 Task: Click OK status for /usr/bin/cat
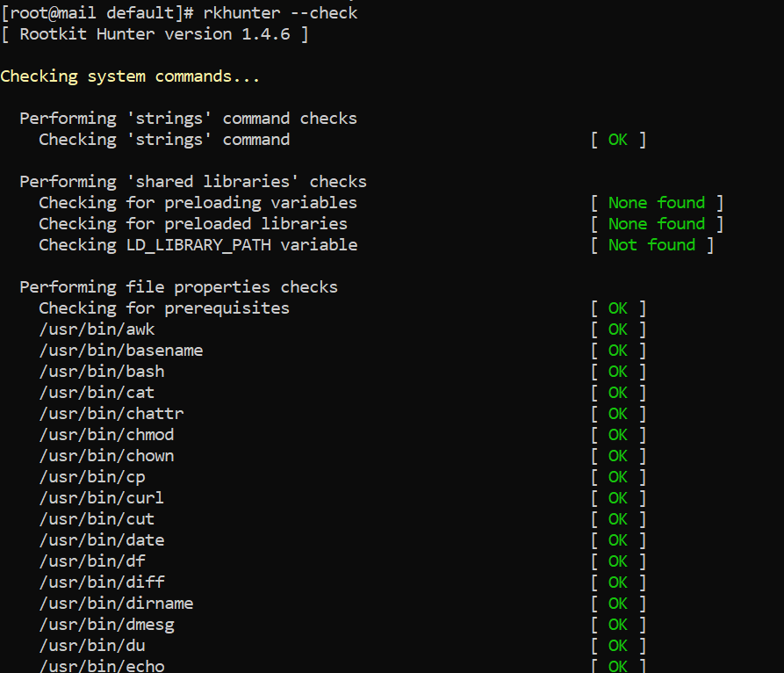point(618,393)
